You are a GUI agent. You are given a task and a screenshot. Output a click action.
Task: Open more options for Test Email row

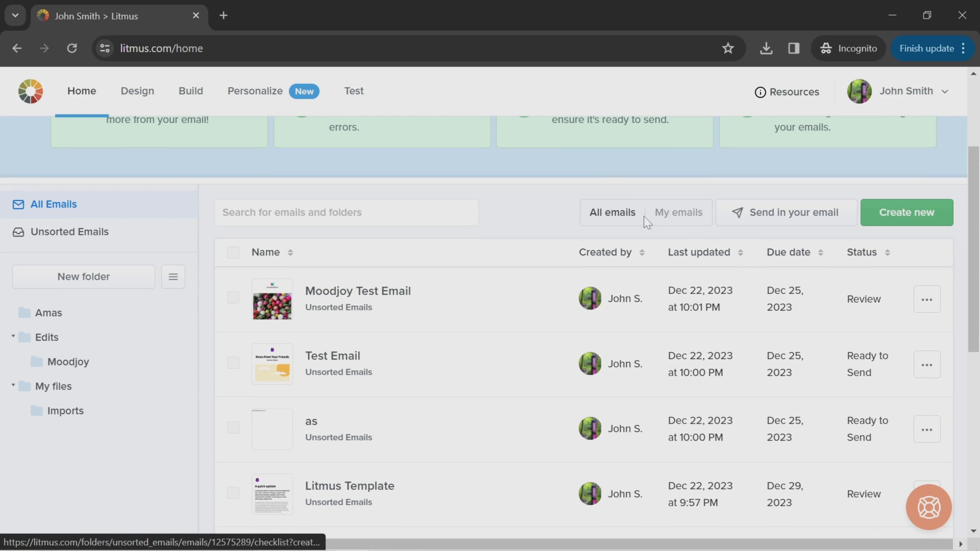tap(927, 364)
